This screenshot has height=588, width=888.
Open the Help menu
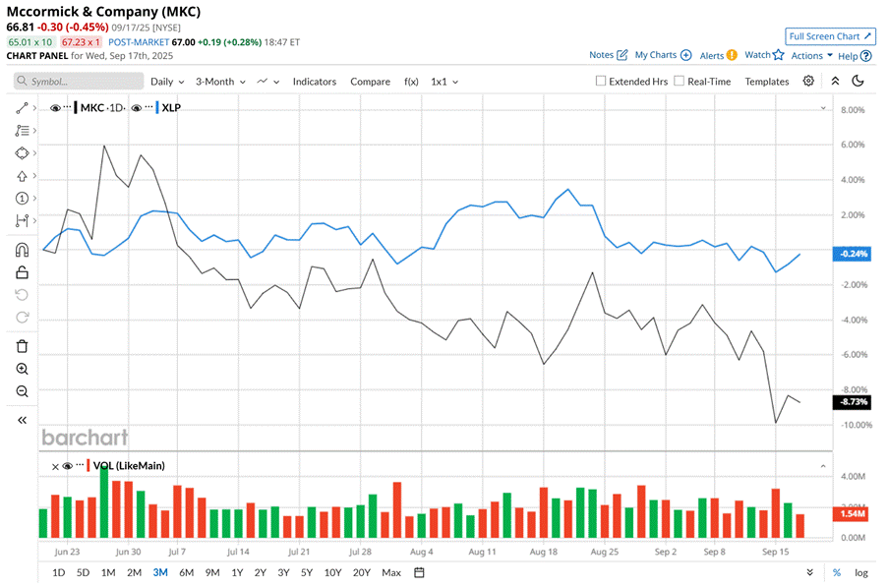pos(855,55)
